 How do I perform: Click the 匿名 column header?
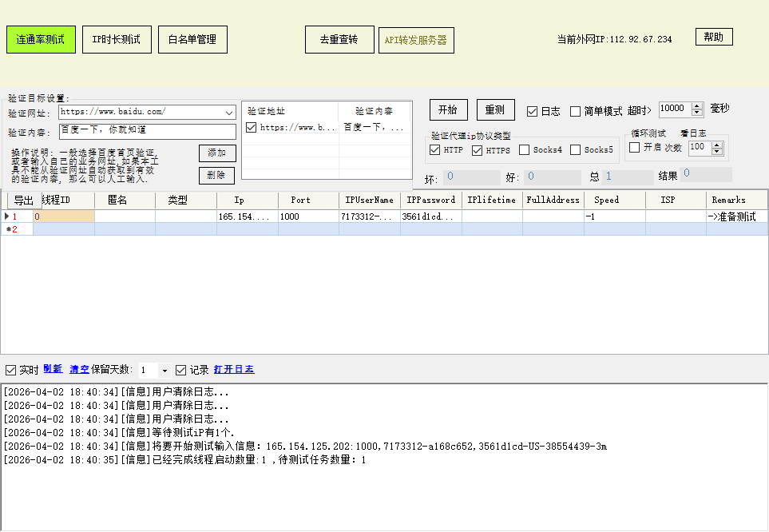coord(125,200)
